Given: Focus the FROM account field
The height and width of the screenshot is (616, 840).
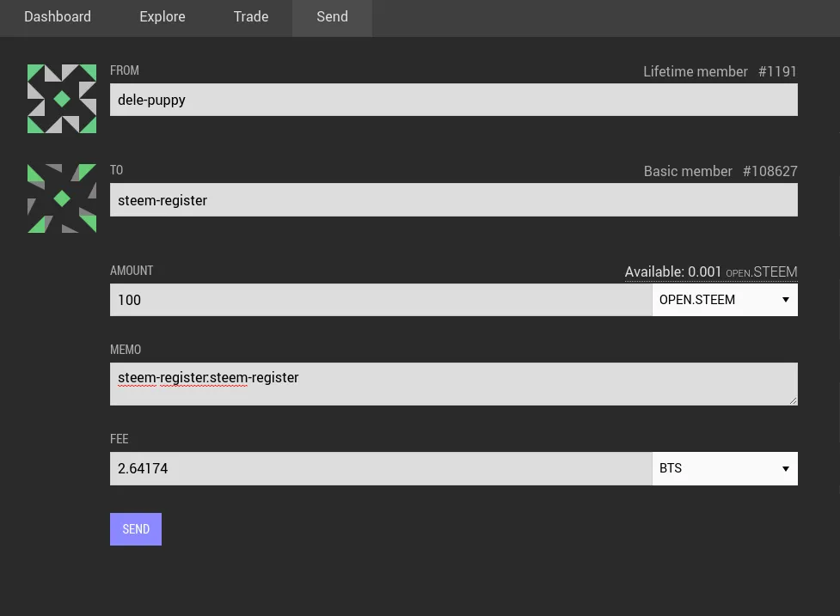Looking at the screenshot, I should coord(453,100).
